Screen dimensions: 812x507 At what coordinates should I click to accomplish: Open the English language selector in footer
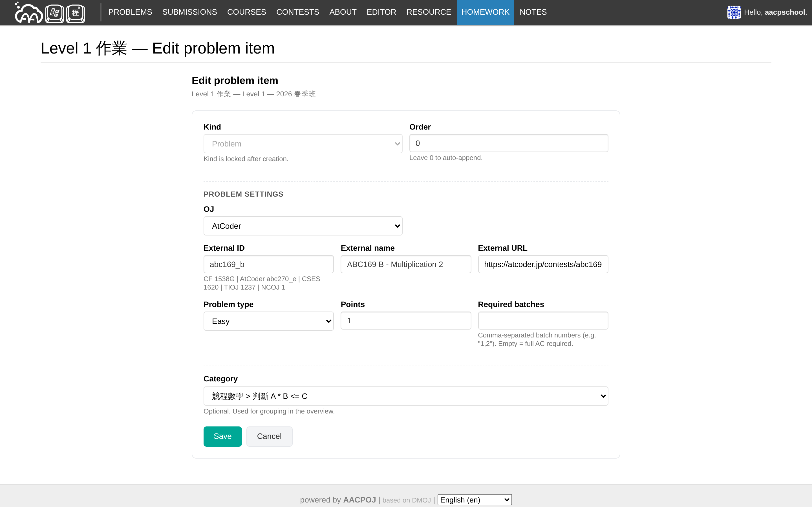(x=475, y=500)
